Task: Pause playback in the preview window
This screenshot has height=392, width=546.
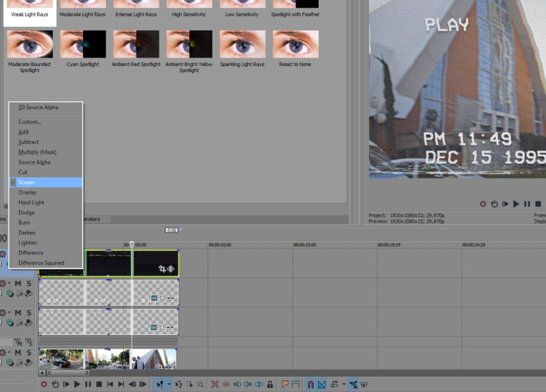Action: point(527,204)
